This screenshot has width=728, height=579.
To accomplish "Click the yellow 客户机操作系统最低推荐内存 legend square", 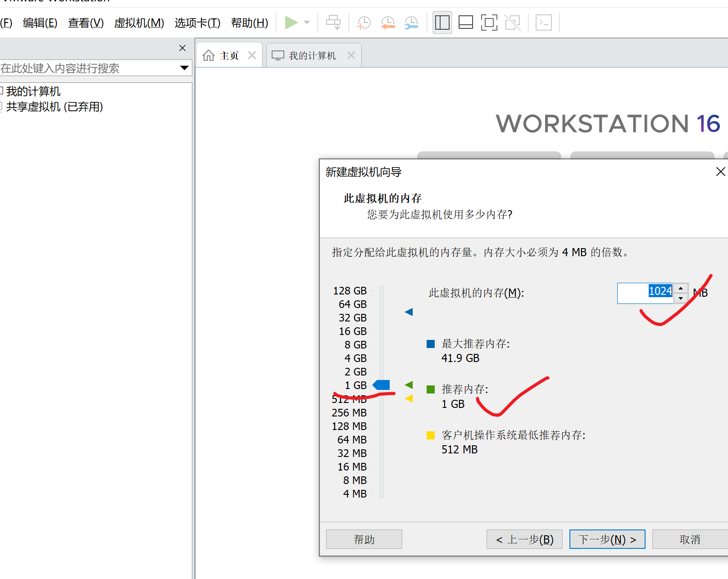I will click(x=431, y=435).
